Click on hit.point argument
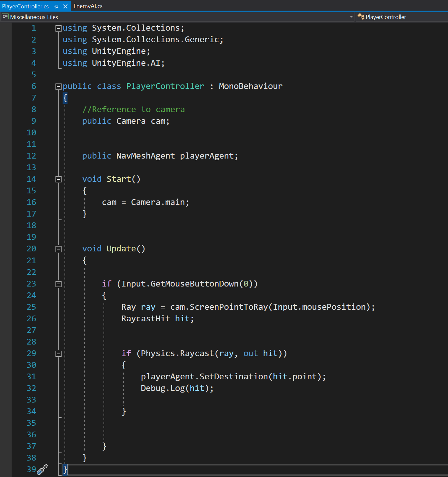Image resolution: width=448 pixels, height=477 pixels. tap(295, 376)
